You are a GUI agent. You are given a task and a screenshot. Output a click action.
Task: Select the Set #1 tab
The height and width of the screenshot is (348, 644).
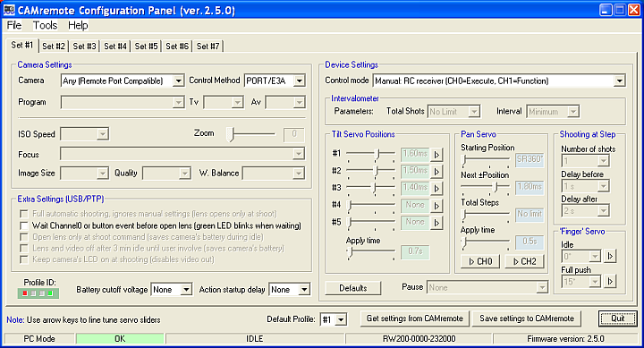pyautogui.click(x=22, y=46)
